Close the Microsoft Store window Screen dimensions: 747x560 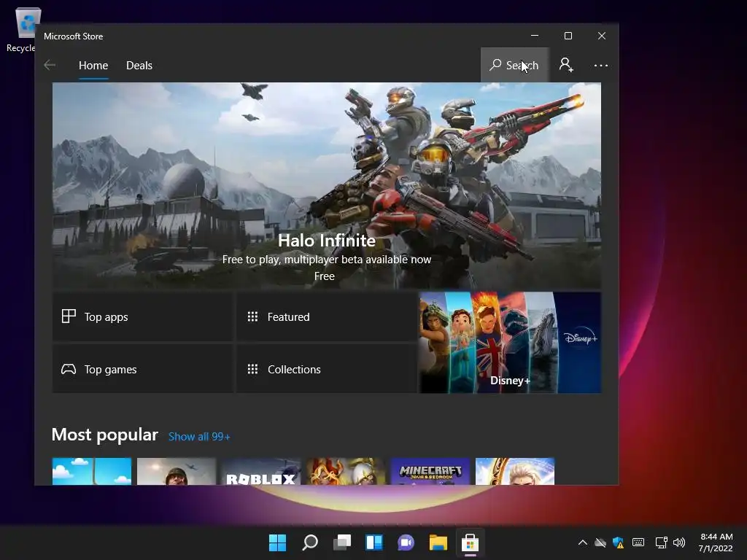(602, 36)
